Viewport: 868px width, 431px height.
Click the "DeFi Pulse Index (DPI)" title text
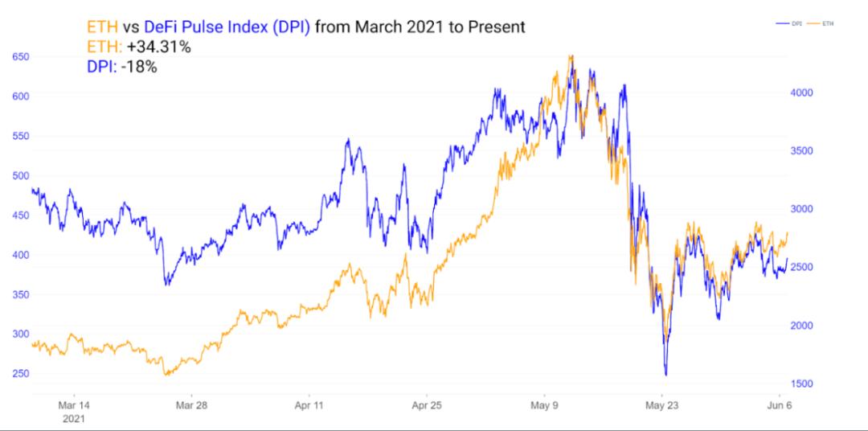(x=227, y=27)
